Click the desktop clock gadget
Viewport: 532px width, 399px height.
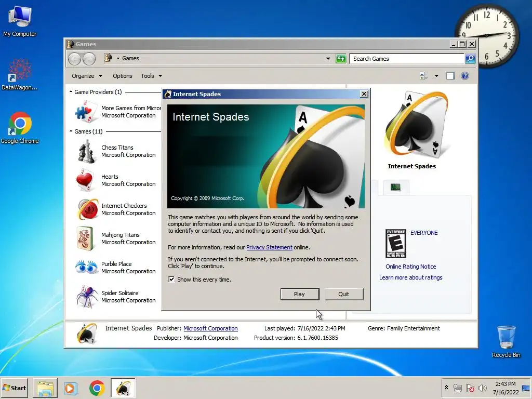click(x=486, y=36)
